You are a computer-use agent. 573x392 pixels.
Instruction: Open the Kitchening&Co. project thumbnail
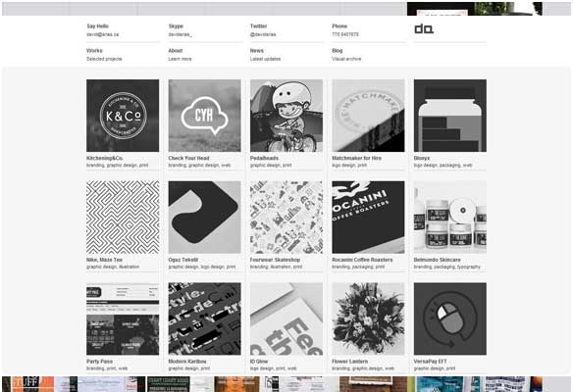point(123,116)
